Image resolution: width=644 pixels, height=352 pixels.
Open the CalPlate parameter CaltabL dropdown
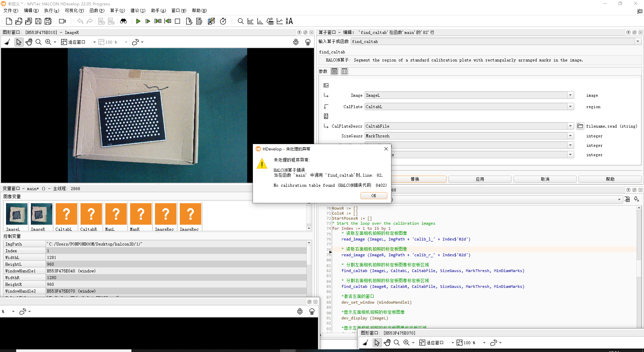pyautogui.click(x=570, y=106)
